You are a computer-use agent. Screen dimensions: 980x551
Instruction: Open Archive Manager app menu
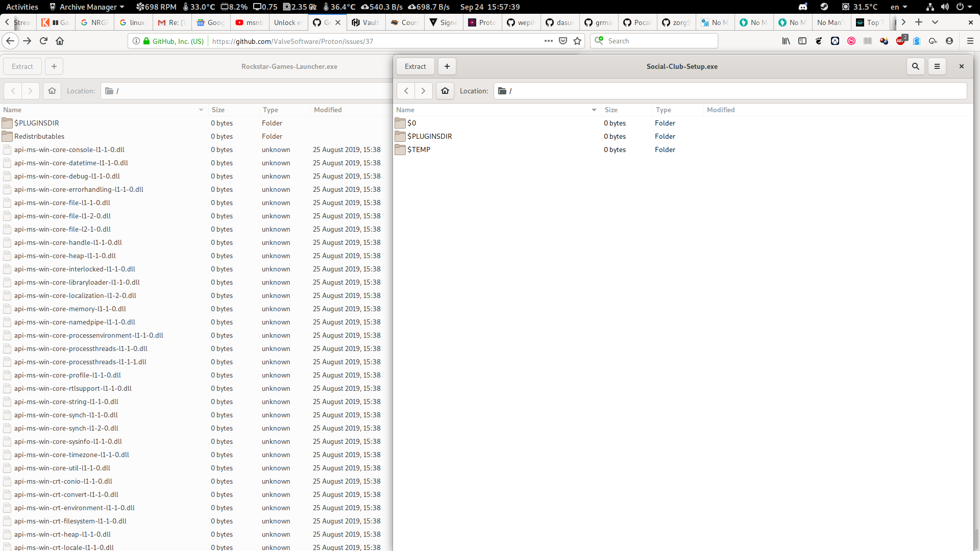click(x=87, y=7)
